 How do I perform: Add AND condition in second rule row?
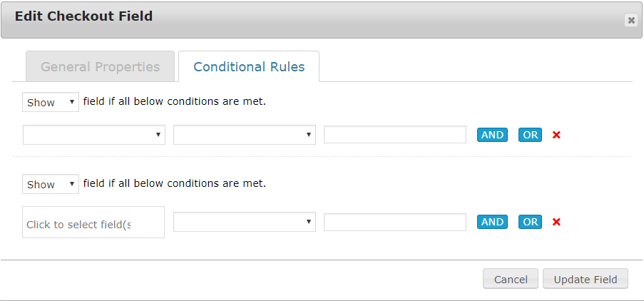[492, 222]
